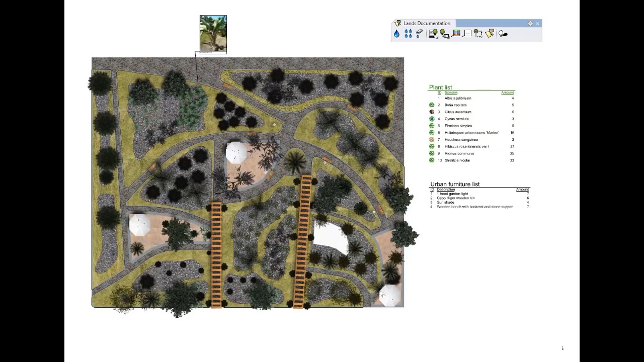This screenshot has height=362, width=644.
Task: Select the four water drops icon
Action: (408, 34)
